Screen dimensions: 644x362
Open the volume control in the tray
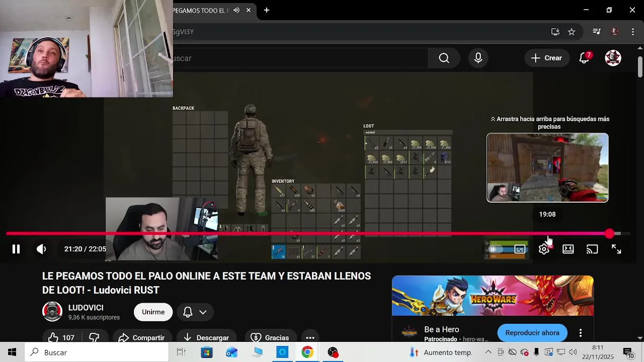pos(573,352)
